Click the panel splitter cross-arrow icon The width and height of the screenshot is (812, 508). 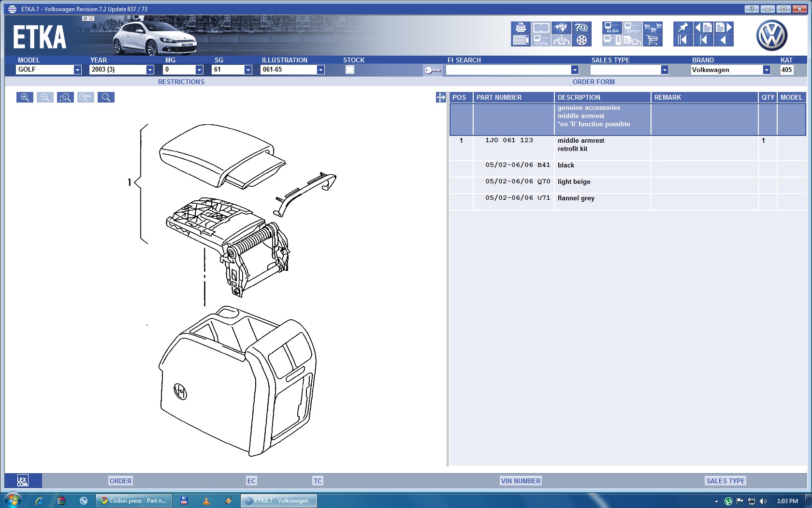pos(441,97)
